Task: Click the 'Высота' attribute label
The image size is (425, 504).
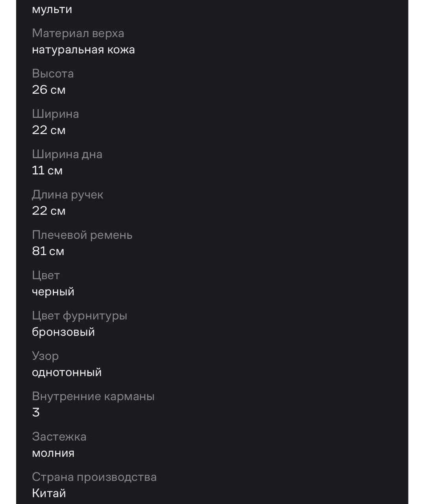Action: (53, 74)
